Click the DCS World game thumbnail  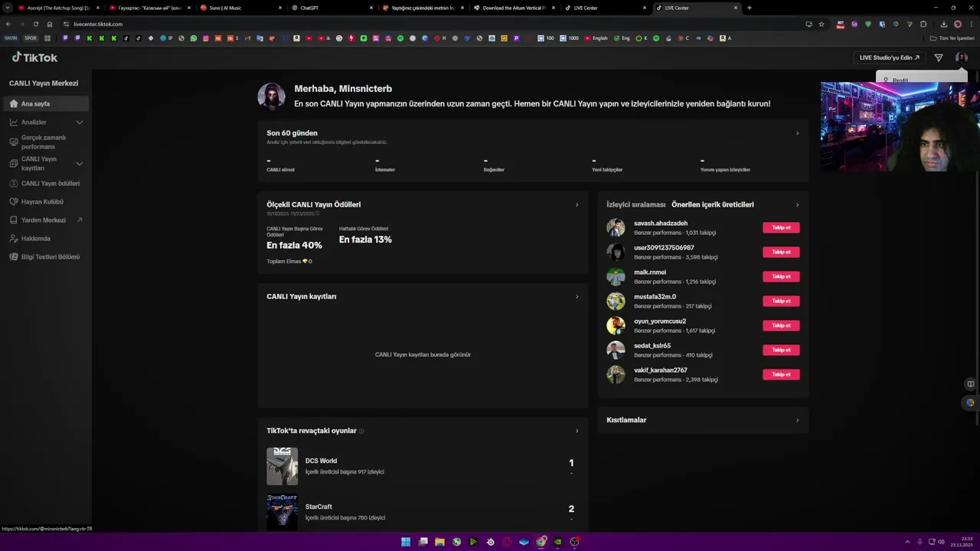(x=282, y=466)
